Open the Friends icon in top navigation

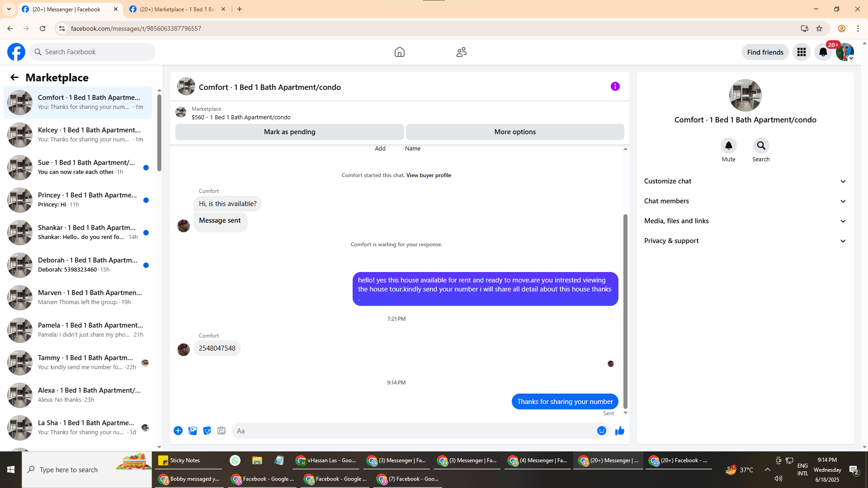point(461,52)
